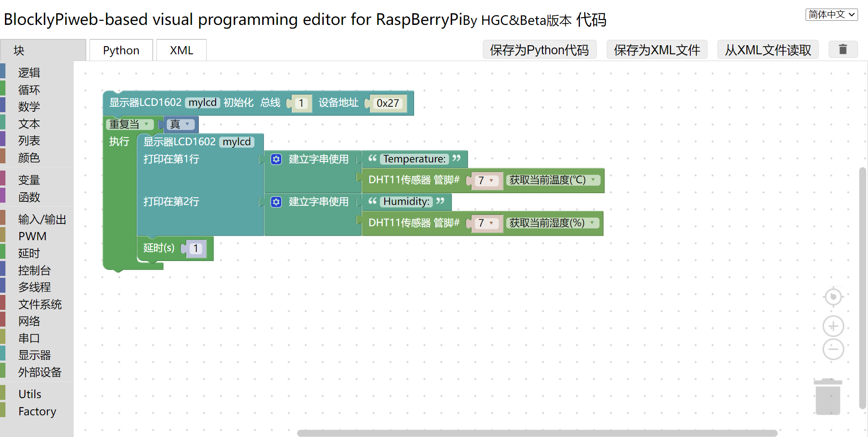Image resolution: width=868 pixels, height=437 pixels.
Task: Edit the bus number field 1
Action: coord(301,103)
